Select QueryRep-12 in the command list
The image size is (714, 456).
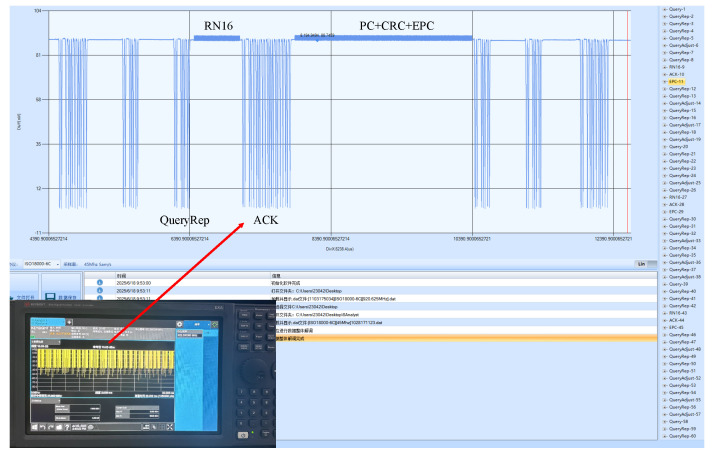pyautogui.click(x=683, y=89)
